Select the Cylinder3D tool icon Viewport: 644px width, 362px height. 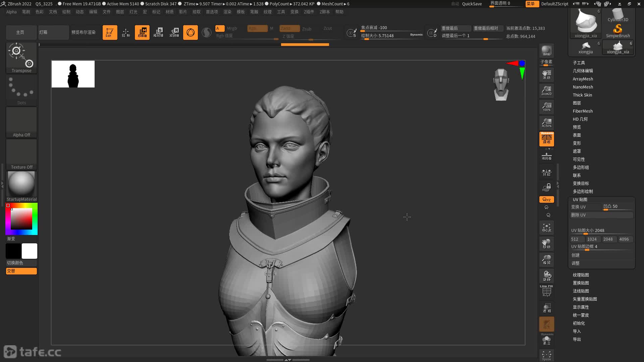tap(618, 15)
